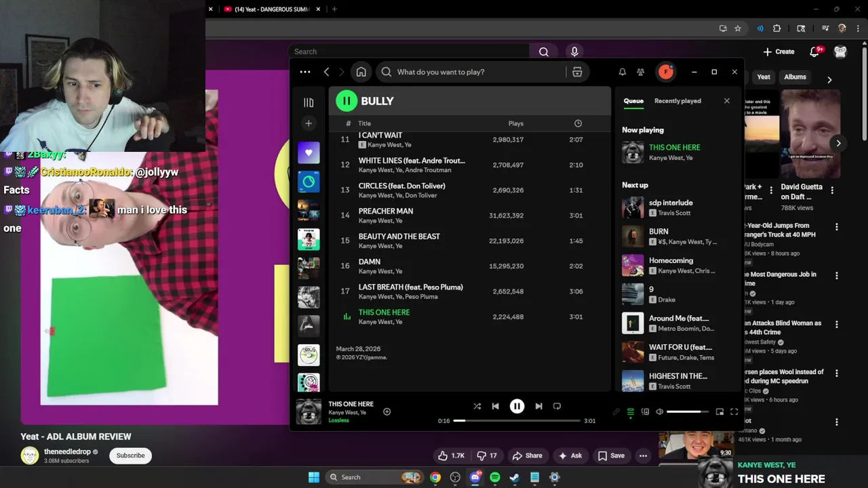Save the YouTube video
This screenshot has height=488, width=868.
610,455
